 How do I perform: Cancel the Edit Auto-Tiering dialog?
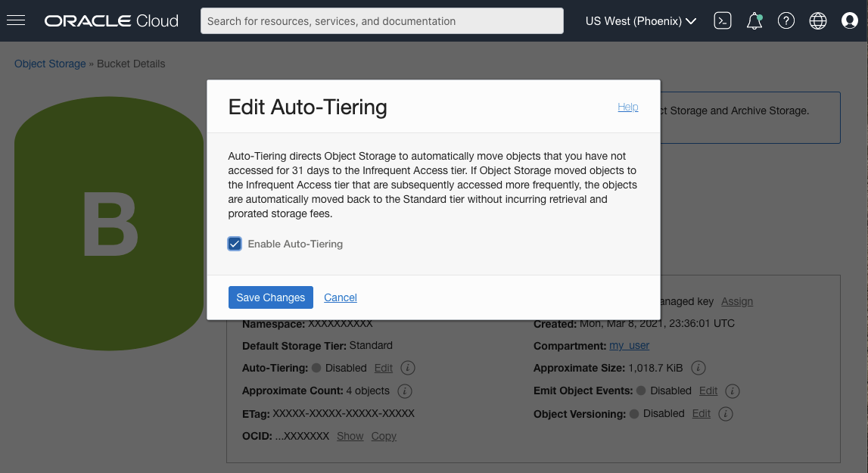pyautogui.click(x=341, y=297)
